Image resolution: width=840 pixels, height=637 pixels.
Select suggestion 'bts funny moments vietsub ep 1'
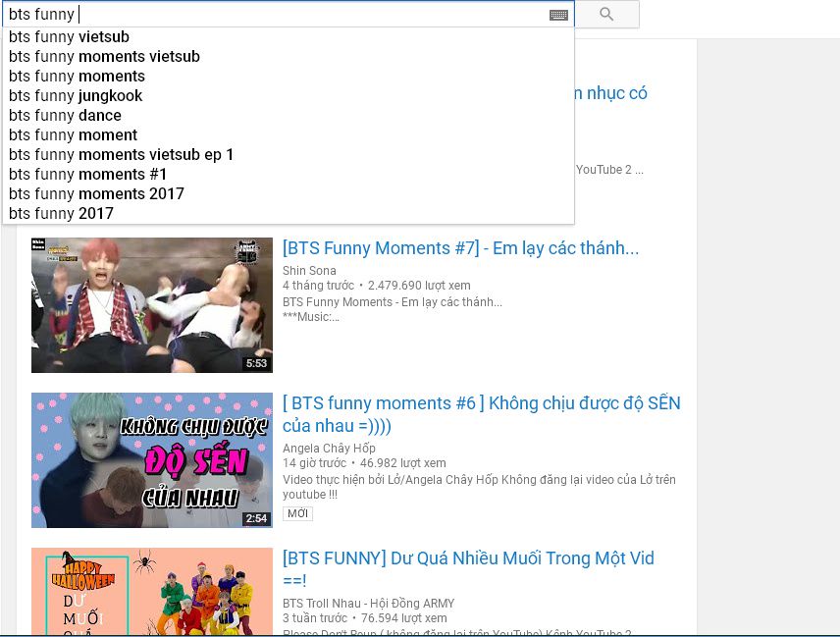(121, 155)
